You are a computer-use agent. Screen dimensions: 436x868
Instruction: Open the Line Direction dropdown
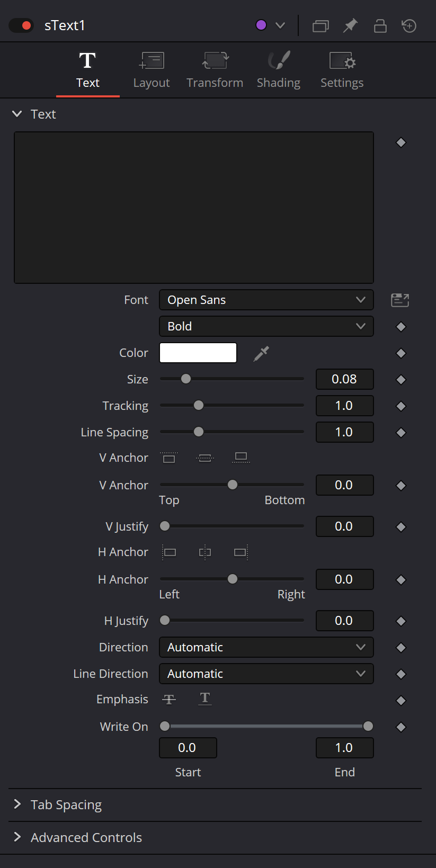click(x=266, y=674)
